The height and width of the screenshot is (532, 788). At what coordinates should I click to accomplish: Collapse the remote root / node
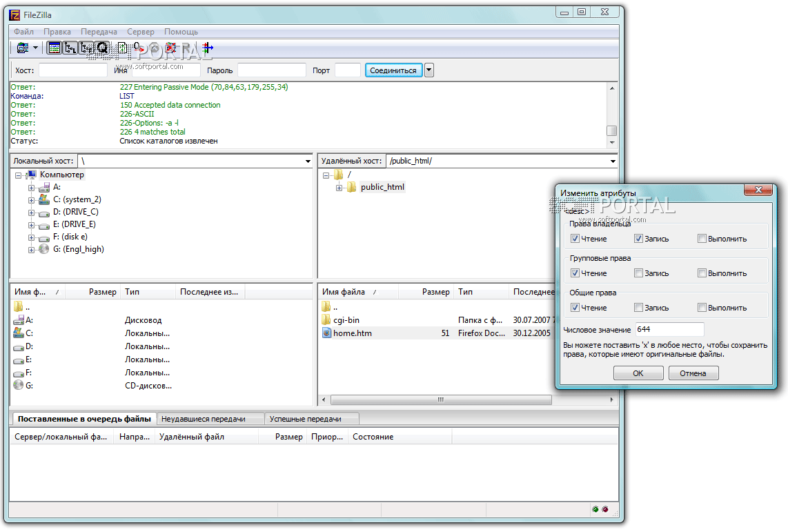326,175
